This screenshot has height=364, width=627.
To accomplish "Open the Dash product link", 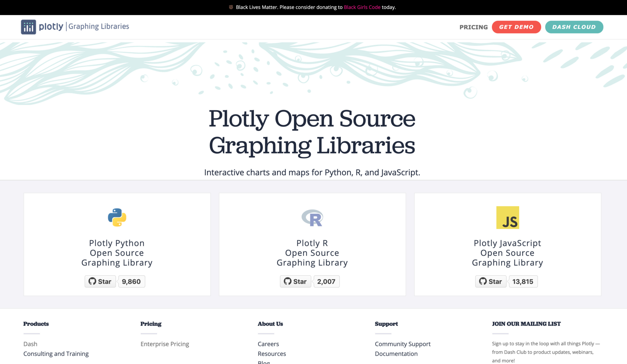I will [30, 344].
